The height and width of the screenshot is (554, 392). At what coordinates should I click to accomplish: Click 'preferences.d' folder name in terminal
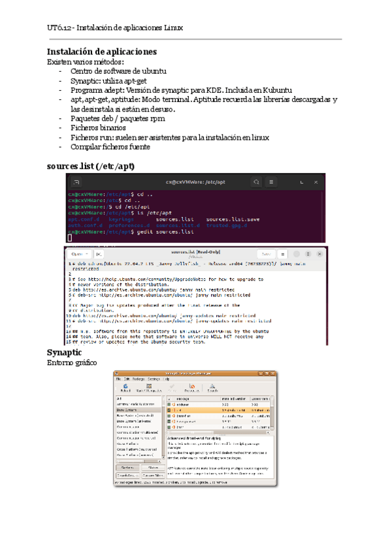coord(129,225)
